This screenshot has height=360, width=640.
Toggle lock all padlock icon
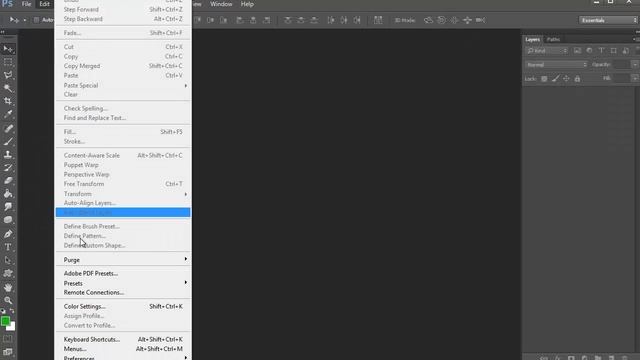(577, 79)
